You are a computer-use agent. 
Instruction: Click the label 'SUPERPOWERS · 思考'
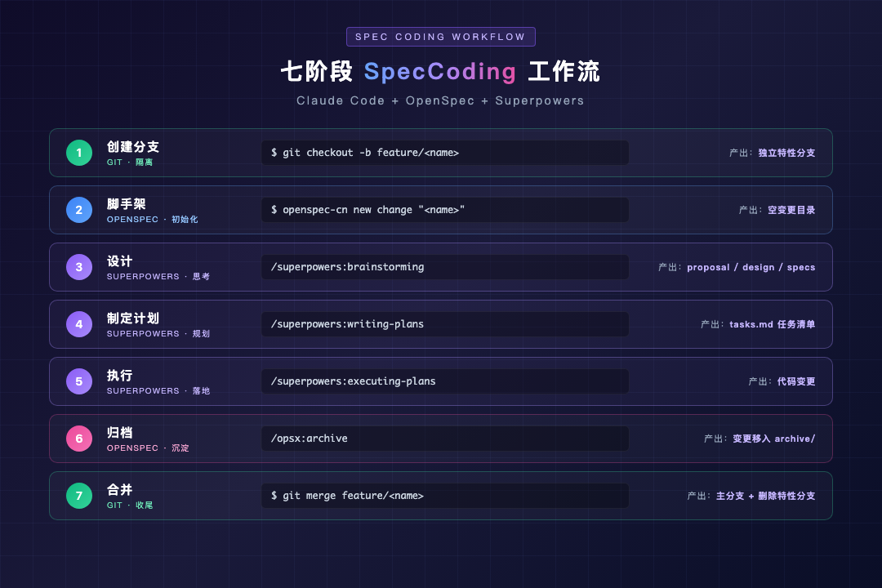158,276
